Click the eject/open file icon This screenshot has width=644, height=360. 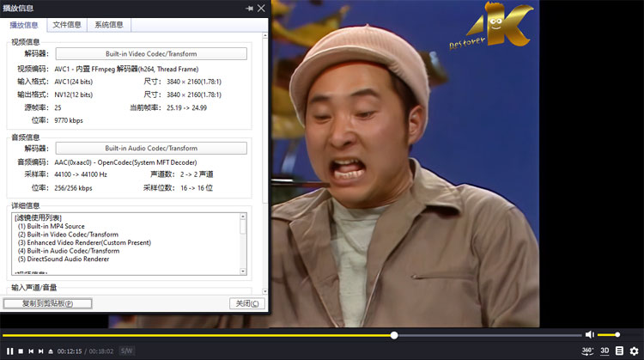(x=51, y=351)
